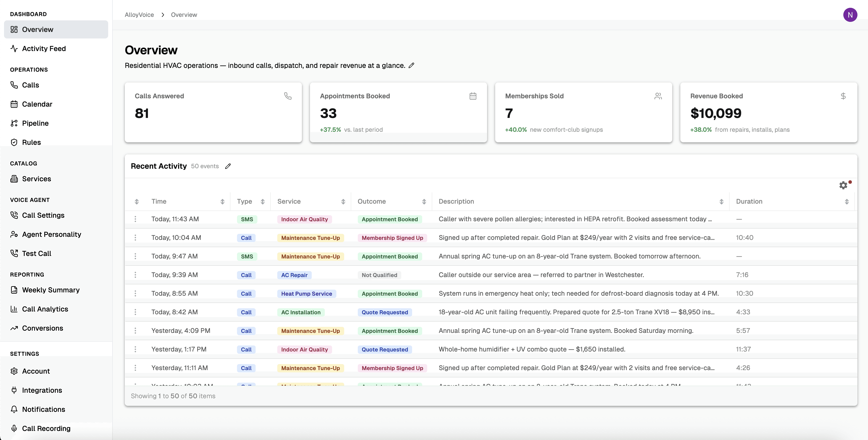Click the Account gear icon
This screenshot has width=868, height=440.
[14, 371]
